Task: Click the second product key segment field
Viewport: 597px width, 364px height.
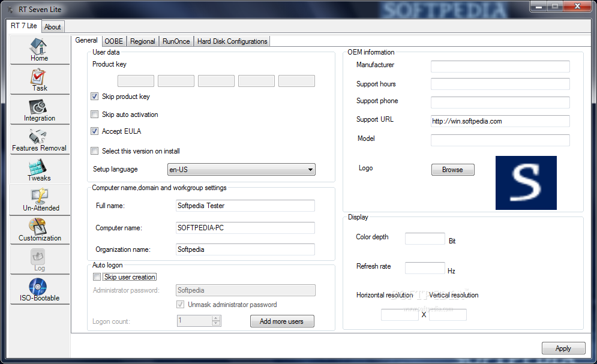Action: click(x=176, y=81)
